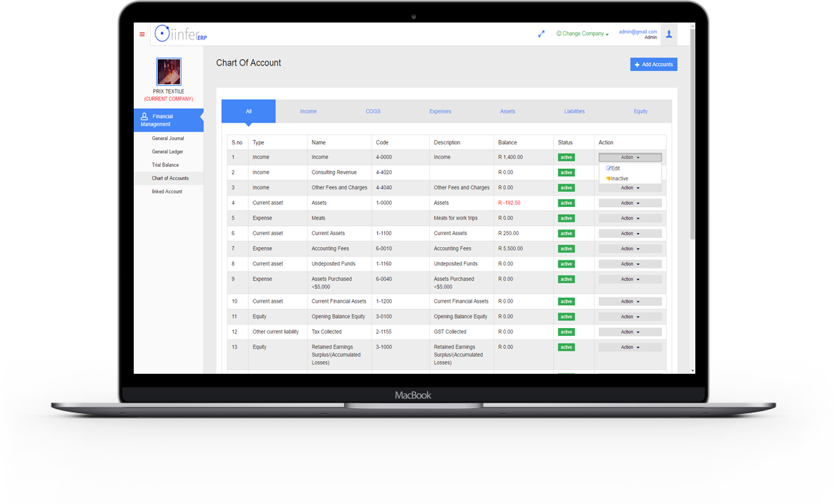Open the Change Company dropdown
Screen dimensions: 834x504
point(583,34)
